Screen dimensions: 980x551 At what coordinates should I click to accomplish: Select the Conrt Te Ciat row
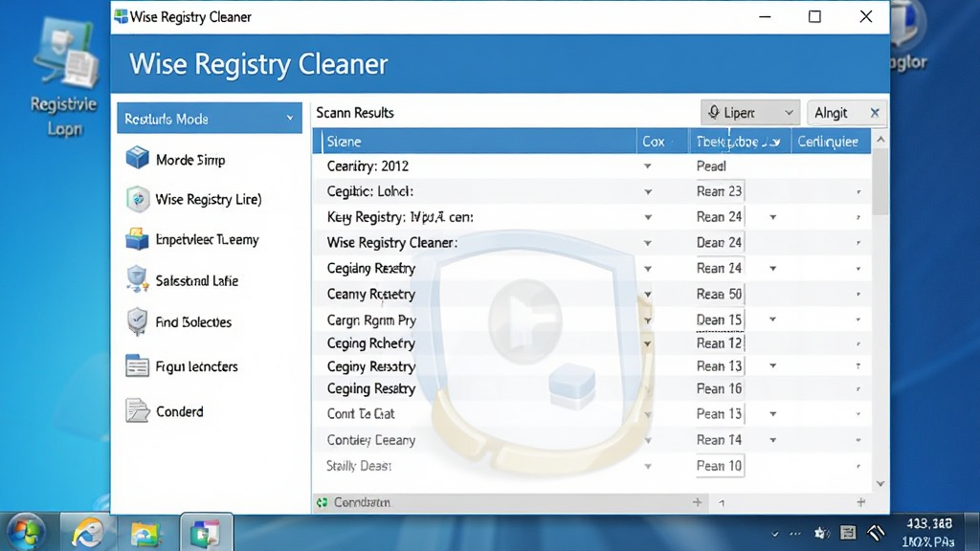[x=591, y=413]
